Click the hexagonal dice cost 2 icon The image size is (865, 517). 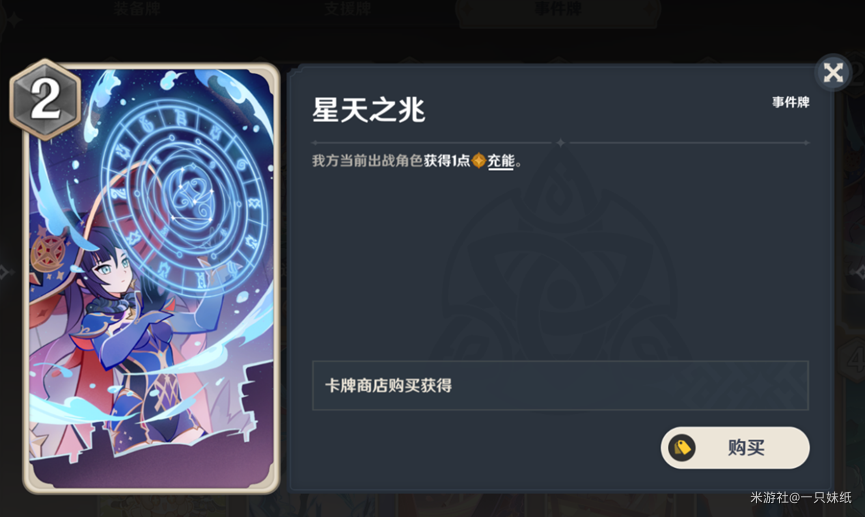pos(45,99)
